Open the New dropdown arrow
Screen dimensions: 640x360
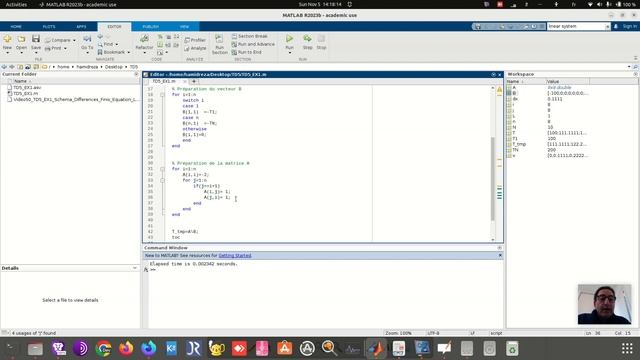point(7,53)
